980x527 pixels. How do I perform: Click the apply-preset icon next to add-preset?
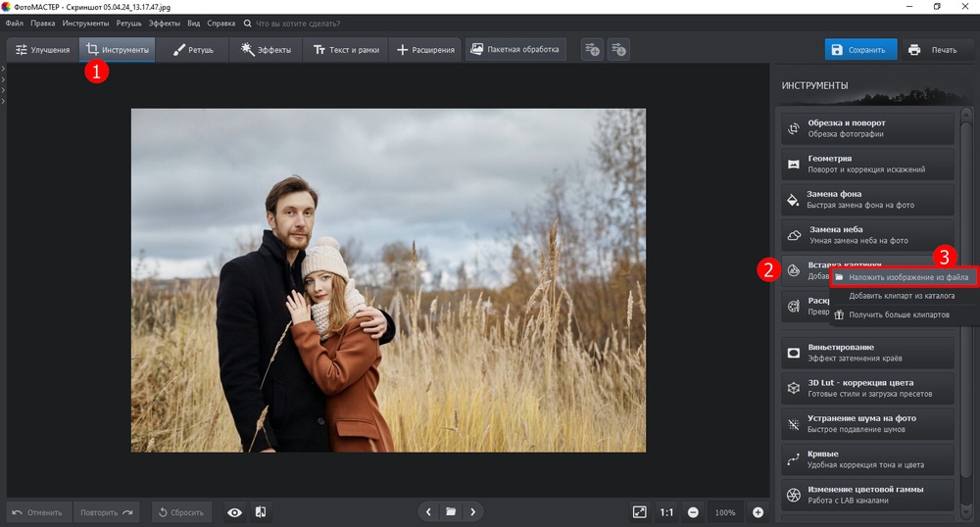point(618,49)
